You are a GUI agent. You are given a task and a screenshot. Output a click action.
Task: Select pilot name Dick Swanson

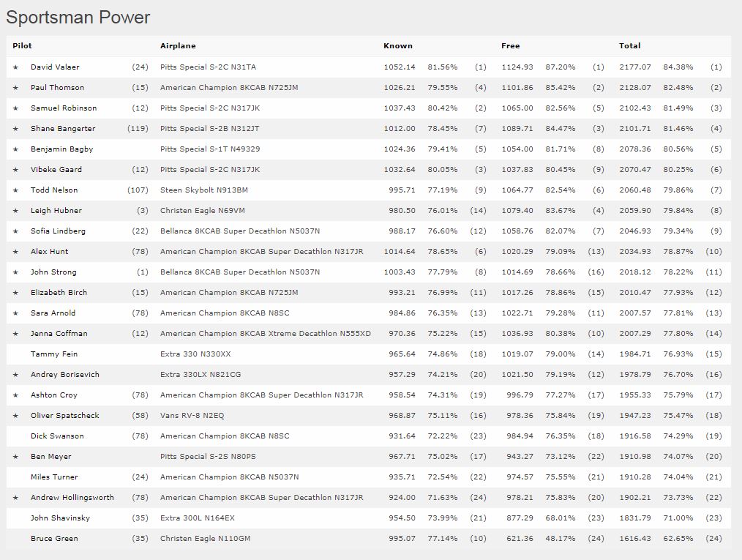pos(57,436)
